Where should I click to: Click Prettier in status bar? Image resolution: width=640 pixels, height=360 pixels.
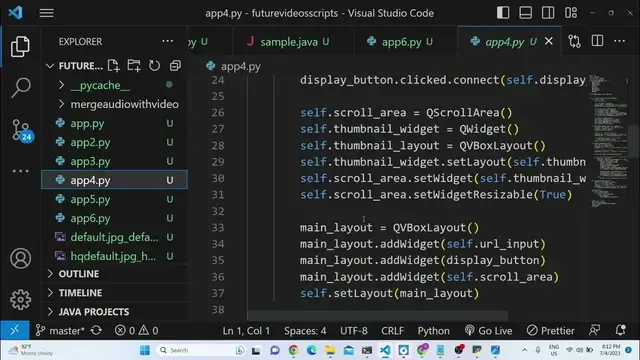click(x=551, y=331)
